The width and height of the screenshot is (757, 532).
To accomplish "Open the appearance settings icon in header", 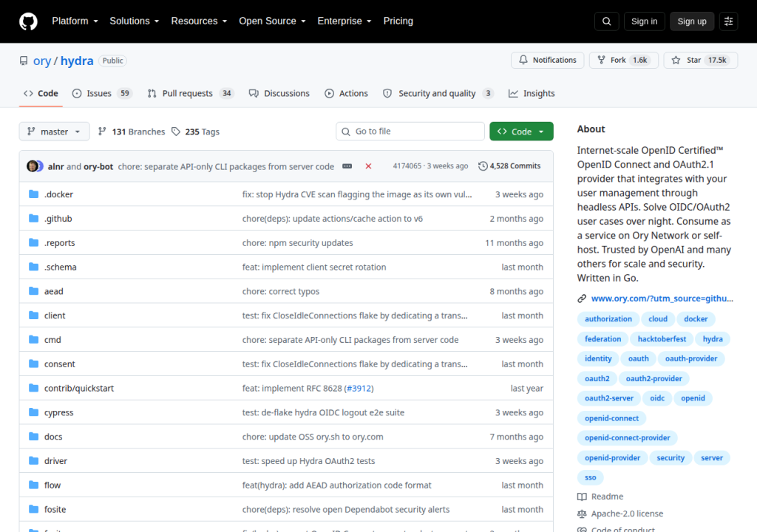I will (728, 21).
